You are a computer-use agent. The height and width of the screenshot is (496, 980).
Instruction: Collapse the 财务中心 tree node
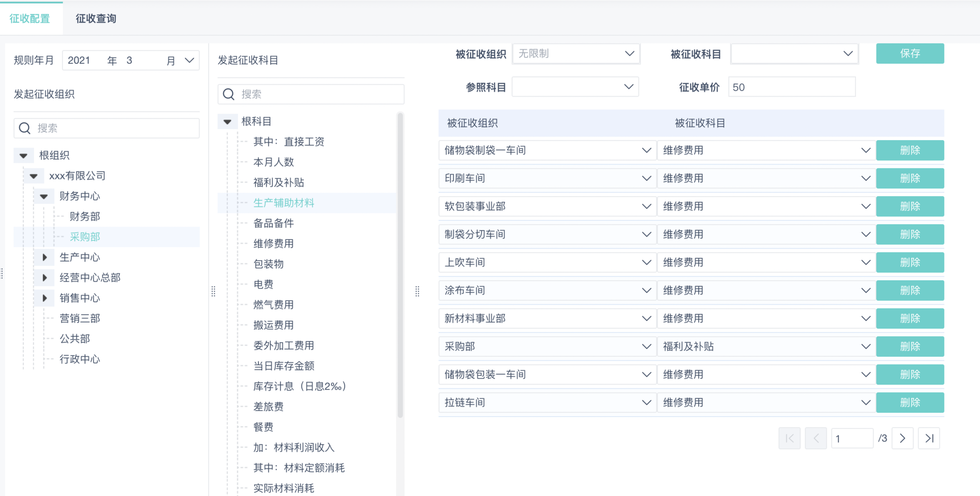(x=44, y=196)
